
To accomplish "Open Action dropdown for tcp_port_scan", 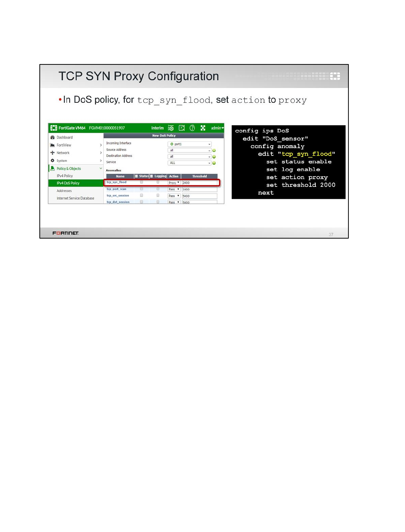I will click(174, 189).
